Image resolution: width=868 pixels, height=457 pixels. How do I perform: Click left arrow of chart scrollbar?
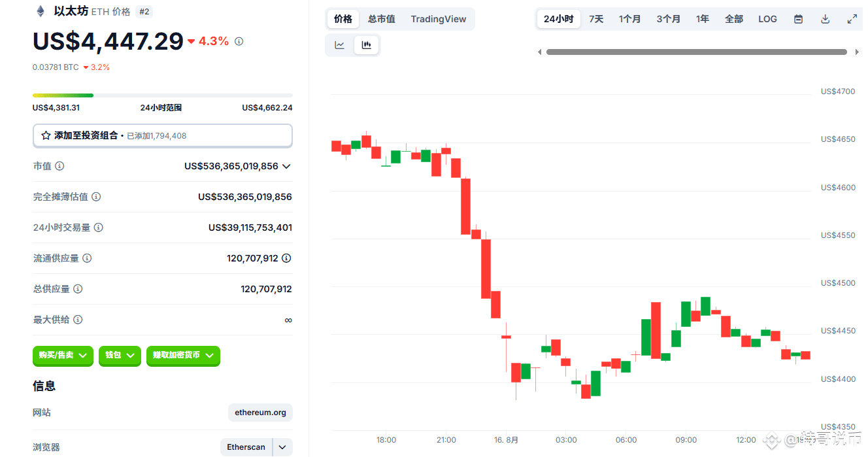539,52
